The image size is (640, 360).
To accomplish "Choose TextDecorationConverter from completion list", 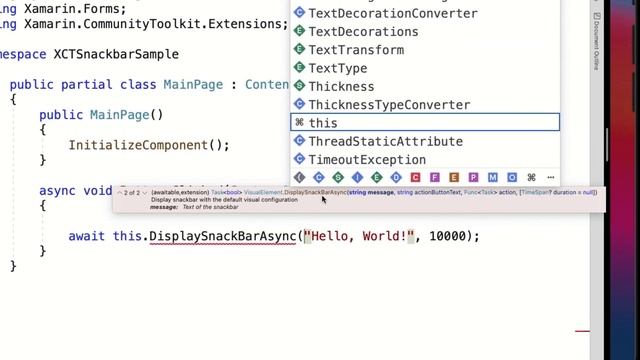I will click(x=425, y=13).
